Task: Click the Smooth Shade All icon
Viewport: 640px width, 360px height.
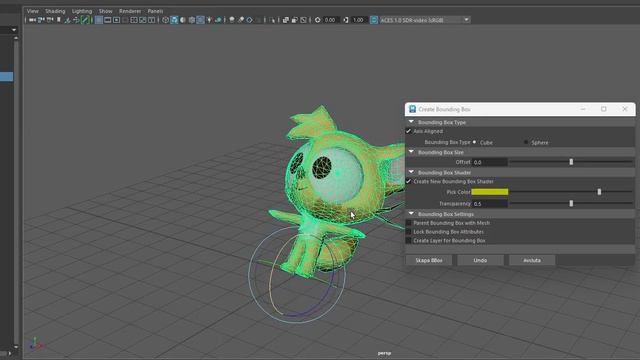Action: pos(174,20)
